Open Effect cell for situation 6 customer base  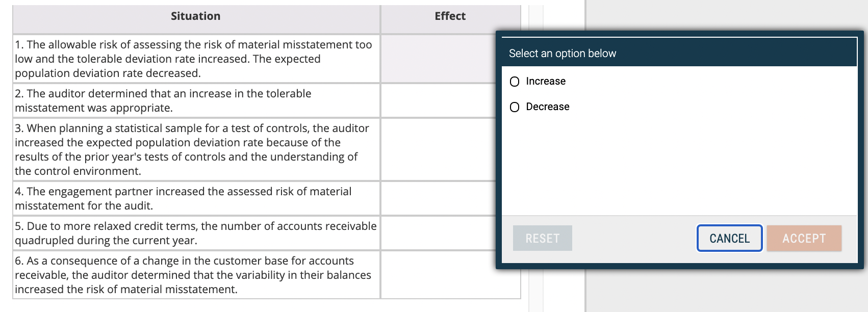(x=450, y=275)
